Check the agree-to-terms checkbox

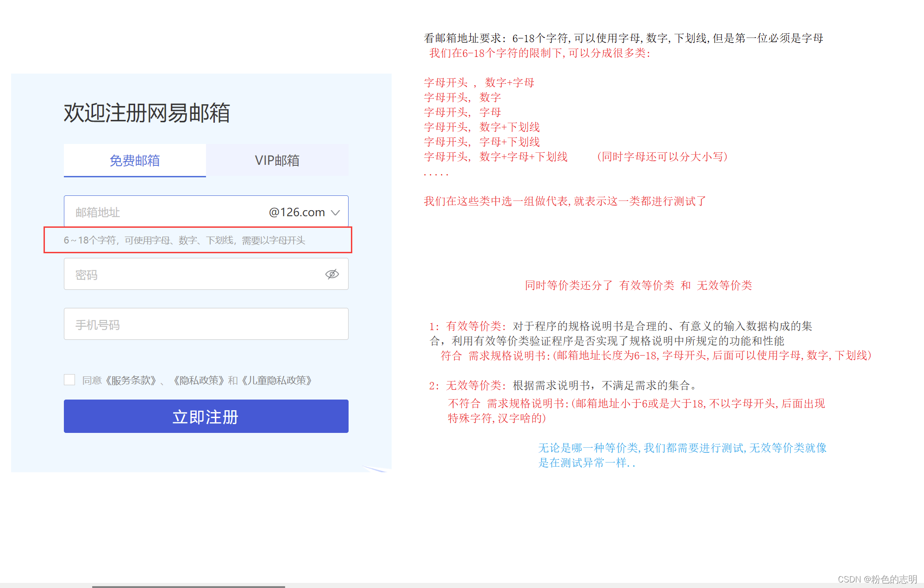click(69, 380)
